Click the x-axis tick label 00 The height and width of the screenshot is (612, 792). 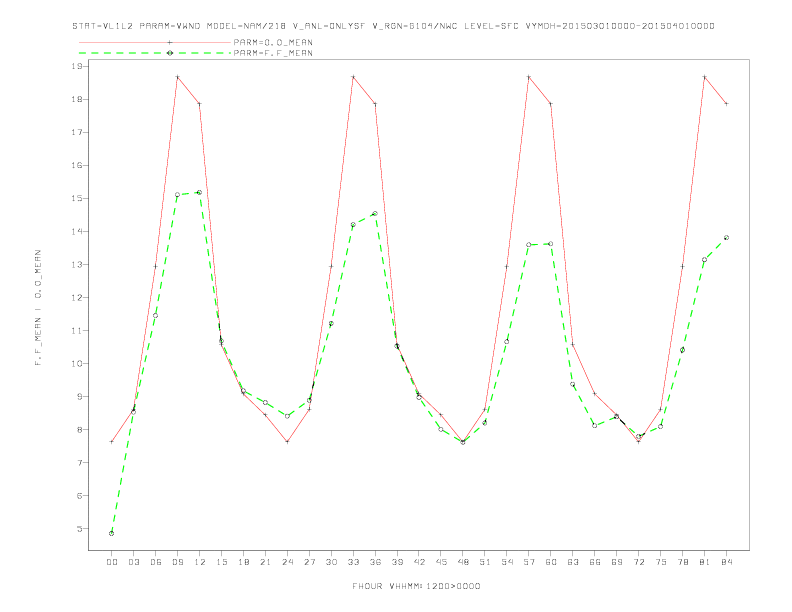112,562
